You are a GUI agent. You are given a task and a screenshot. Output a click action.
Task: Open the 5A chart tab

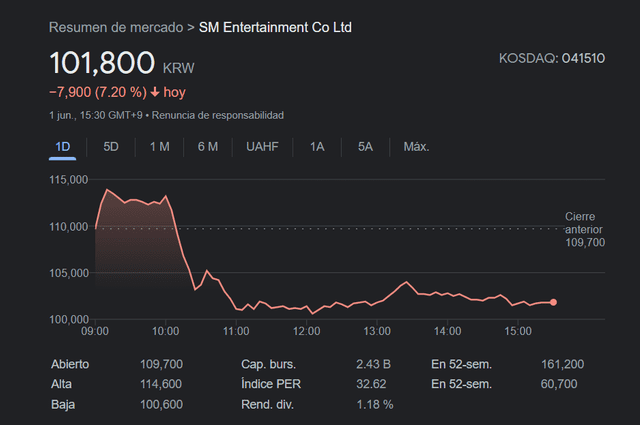point(365,147)
